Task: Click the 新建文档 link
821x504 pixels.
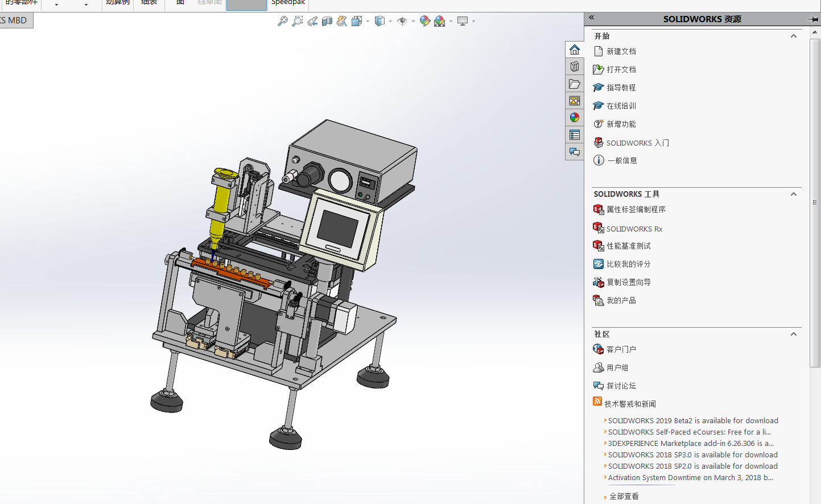Action: click(621, 51)
